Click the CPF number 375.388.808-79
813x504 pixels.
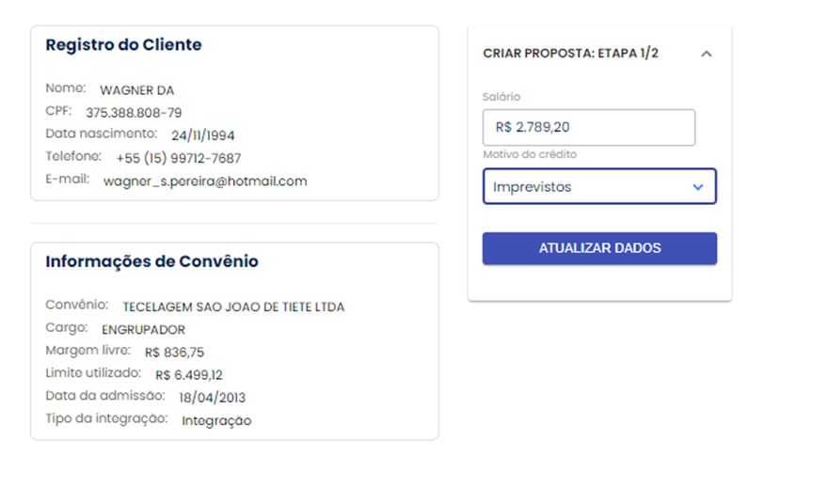[140, 113]
